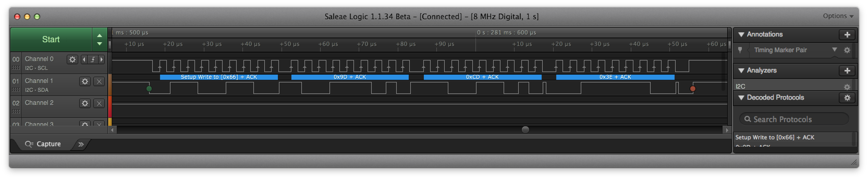Select decoded result 'Setup Write to [0x66] + ACK'
This screenshot has height=179, width=868.
[x=774, y=138]
